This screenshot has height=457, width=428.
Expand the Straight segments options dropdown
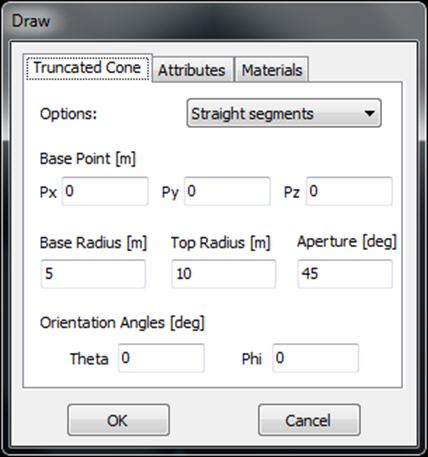284,113
